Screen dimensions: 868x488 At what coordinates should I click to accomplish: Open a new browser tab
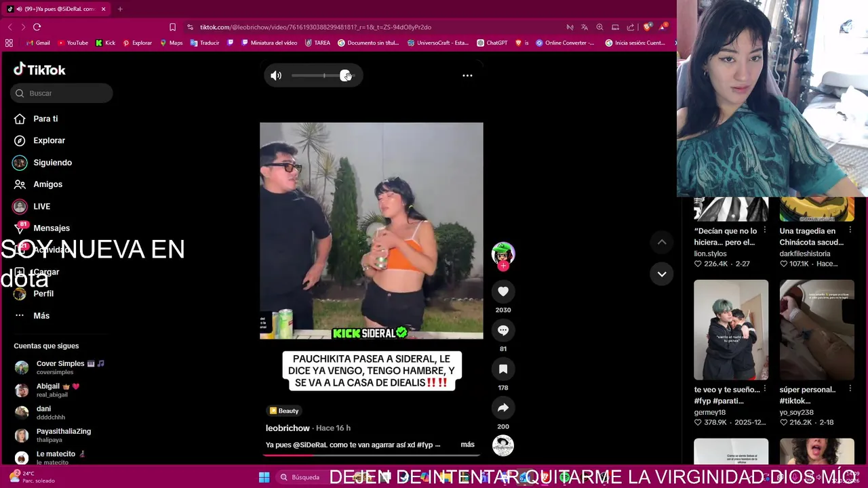coord(120,9)
